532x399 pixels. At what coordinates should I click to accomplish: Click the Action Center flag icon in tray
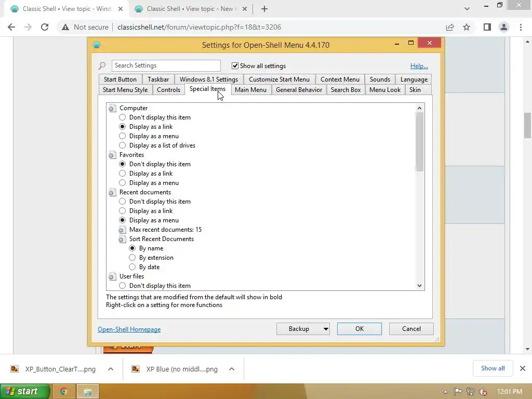(458, 392)
